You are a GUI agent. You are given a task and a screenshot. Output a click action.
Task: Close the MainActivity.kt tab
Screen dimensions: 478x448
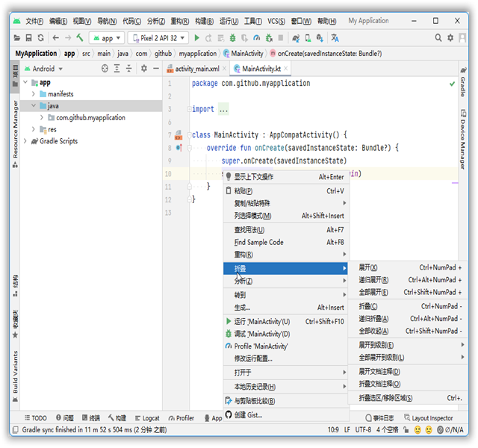click(285, 69)
